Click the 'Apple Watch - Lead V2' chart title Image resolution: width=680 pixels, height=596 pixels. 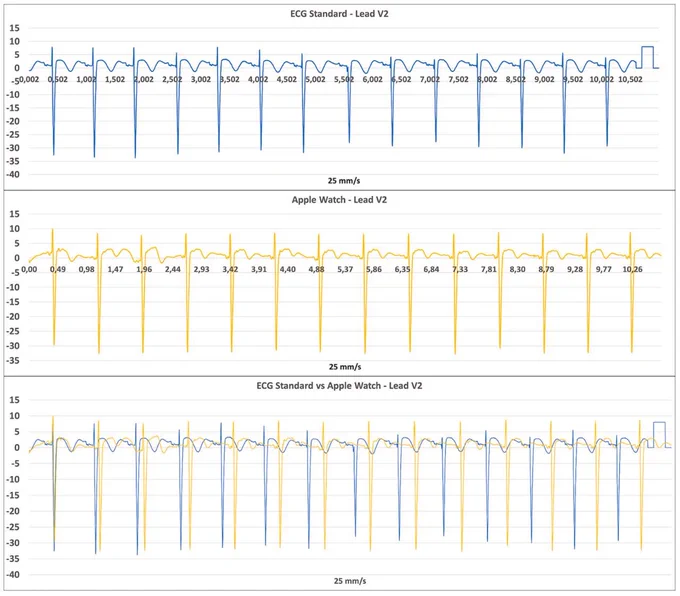339,200
